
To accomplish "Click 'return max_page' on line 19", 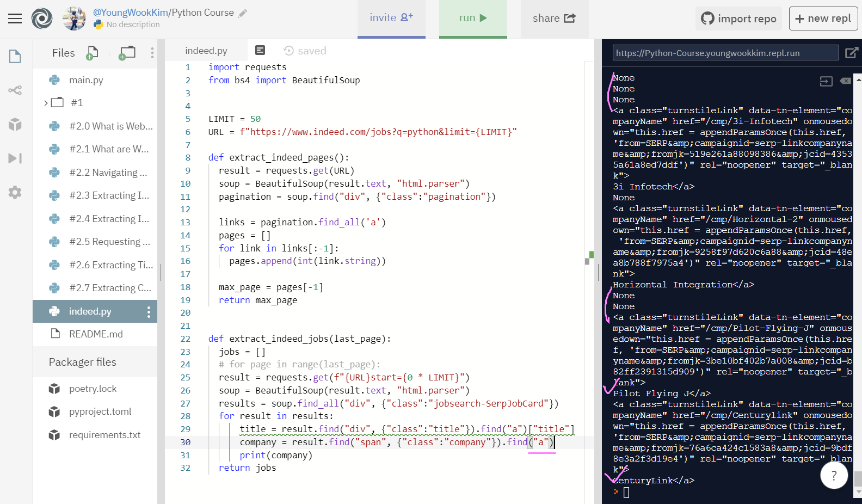I will [258, 300].
